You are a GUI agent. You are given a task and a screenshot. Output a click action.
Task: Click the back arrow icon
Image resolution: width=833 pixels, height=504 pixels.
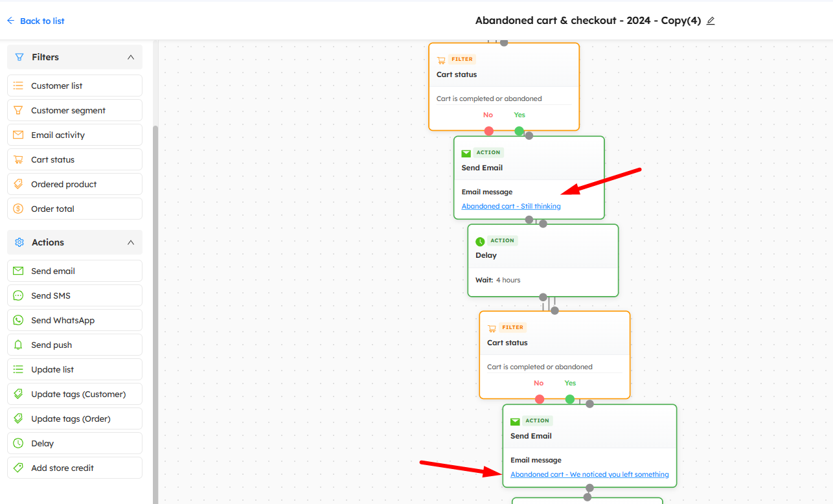point(10,21)
